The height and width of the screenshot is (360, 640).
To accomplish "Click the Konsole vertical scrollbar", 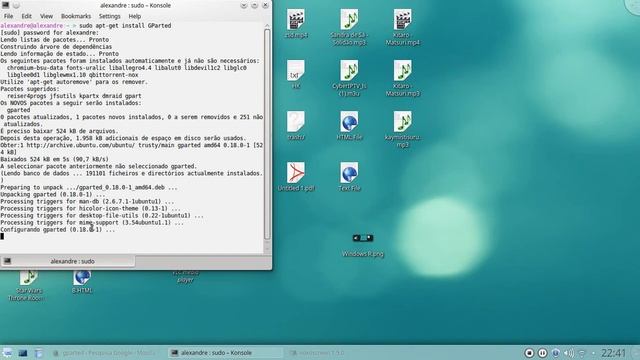I will click(267, 135).
